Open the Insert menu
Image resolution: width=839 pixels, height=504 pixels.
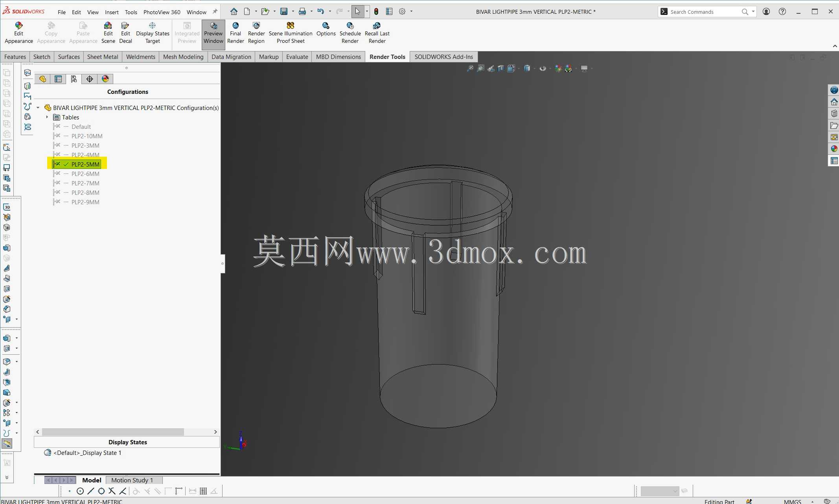[x=112, y=12]
